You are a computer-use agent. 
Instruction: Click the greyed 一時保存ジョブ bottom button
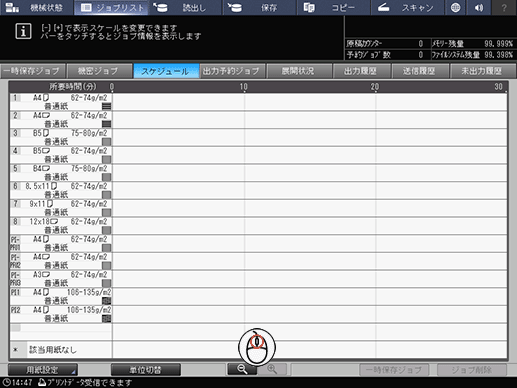click(x=394, y=370)
